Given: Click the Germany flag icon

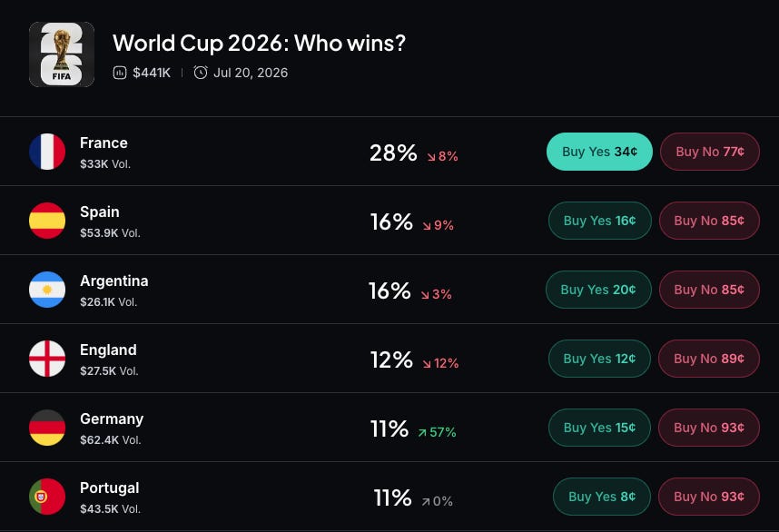Looking at the screenshot, I should (47, 428).
